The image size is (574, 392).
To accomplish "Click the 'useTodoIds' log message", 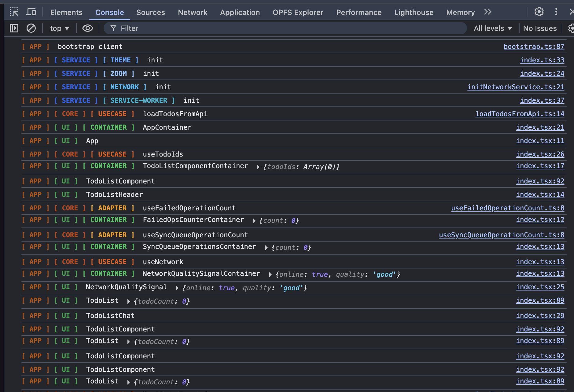I will pos(163,154).
